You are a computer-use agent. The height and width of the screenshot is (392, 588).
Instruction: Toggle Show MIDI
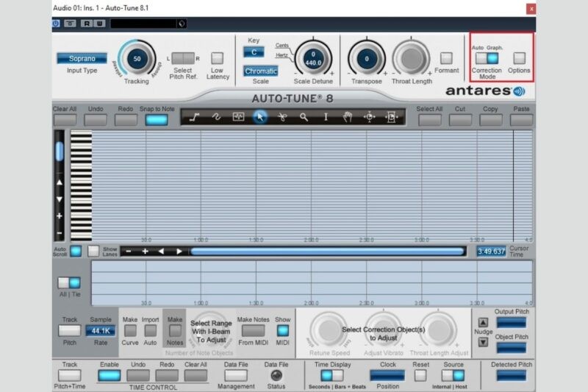pos(283,330)
